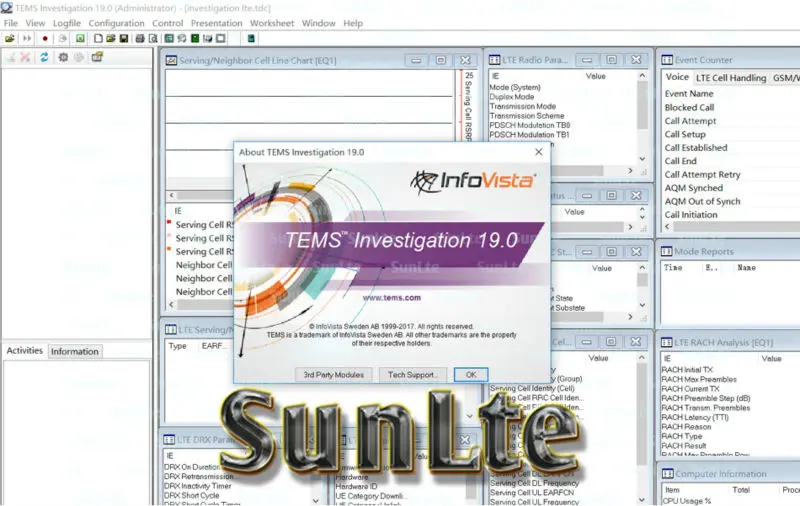800x506 pixels.
Task: Click the save workspace floppy disk icon
Action: coord(123,39)
